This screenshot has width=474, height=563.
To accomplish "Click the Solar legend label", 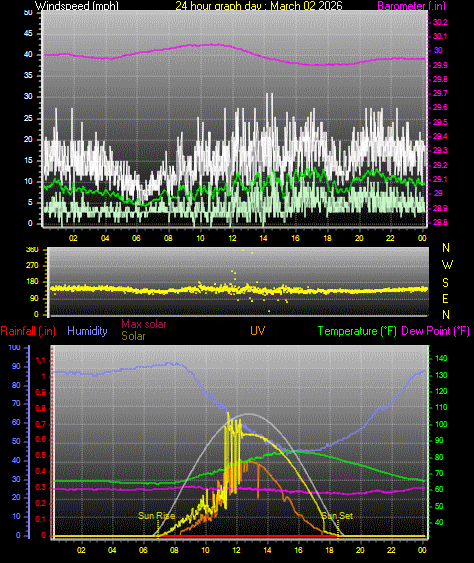I will pos(133,336).
